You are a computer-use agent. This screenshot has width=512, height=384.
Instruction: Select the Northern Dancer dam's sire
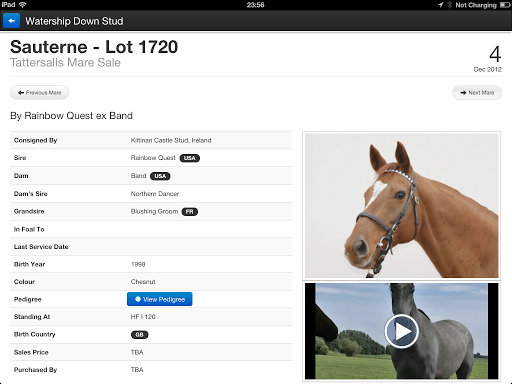(155, 194)
